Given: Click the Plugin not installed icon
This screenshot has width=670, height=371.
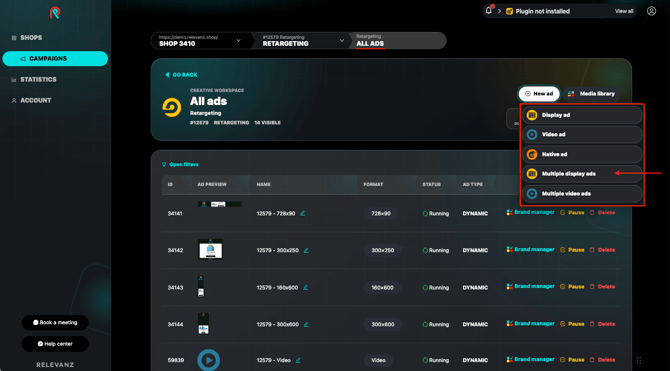Looking at the screenshot, I should click(x=509, y=12).
